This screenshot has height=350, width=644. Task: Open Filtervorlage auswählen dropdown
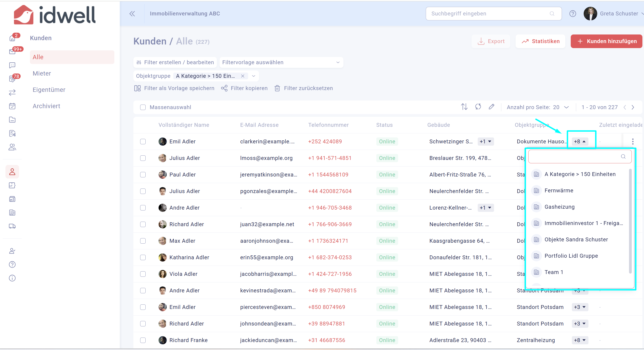(281, 62)
